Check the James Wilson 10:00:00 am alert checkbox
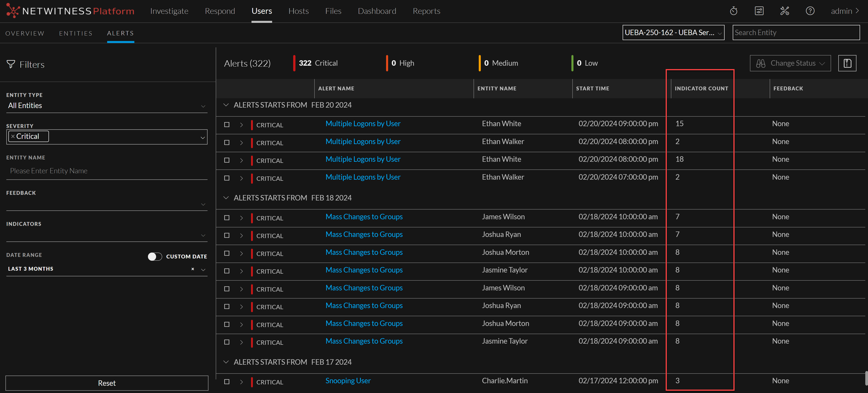868x393 pixels. [227, 218]
